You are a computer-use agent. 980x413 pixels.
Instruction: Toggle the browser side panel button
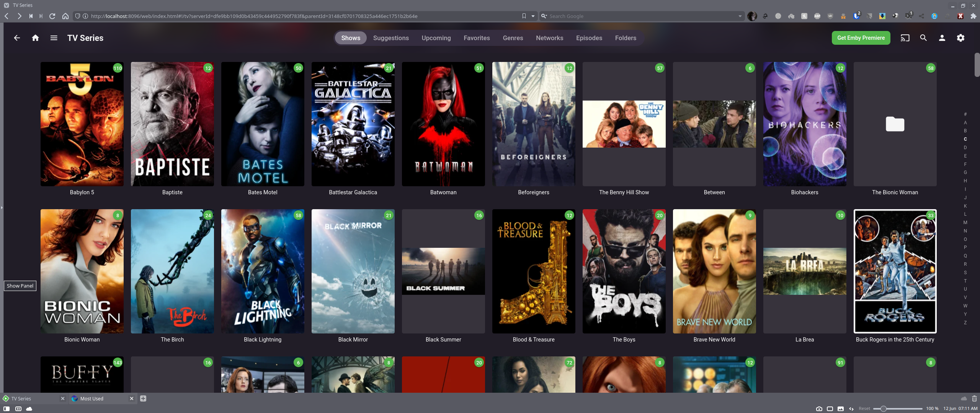point(7,409)
